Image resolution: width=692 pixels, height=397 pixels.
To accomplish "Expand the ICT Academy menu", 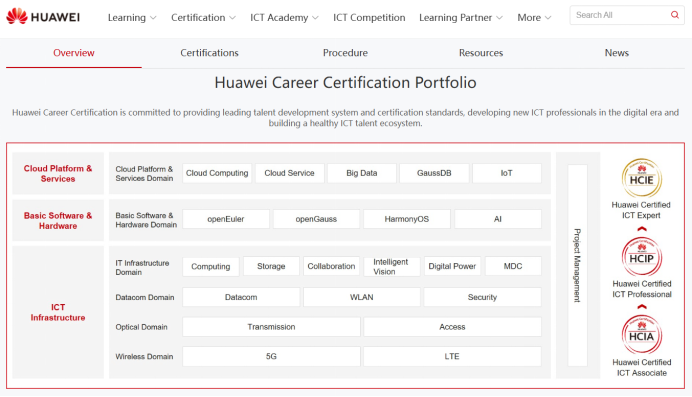I will [284, 18].
